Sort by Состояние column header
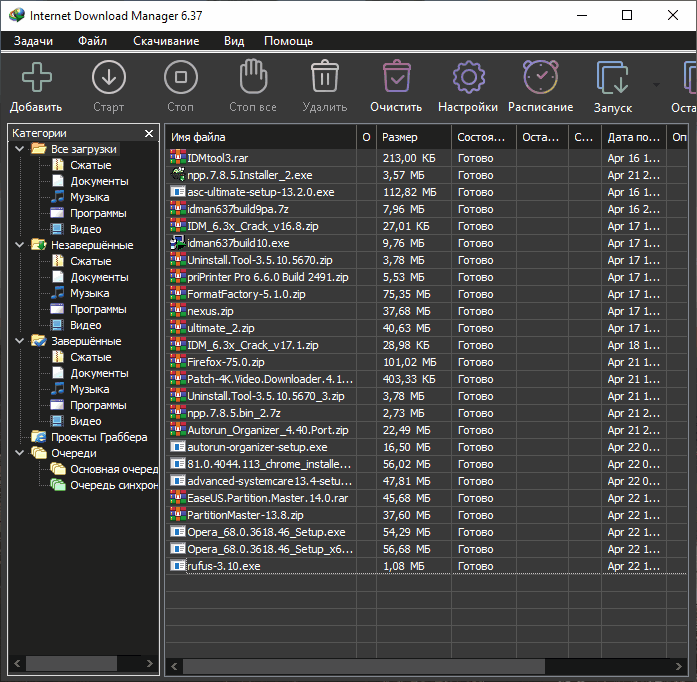 pyautogui.click(x=484, y=137)
